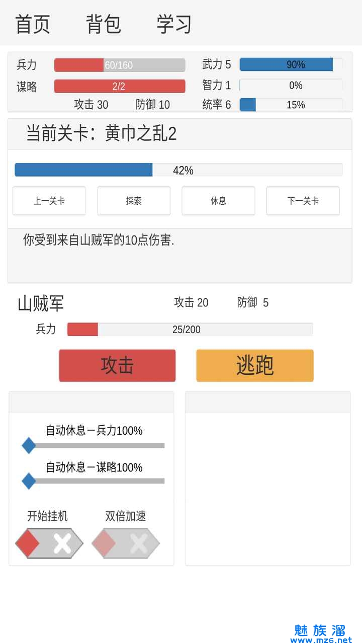Click the 42% level progress bar

(x=178, y=170)
